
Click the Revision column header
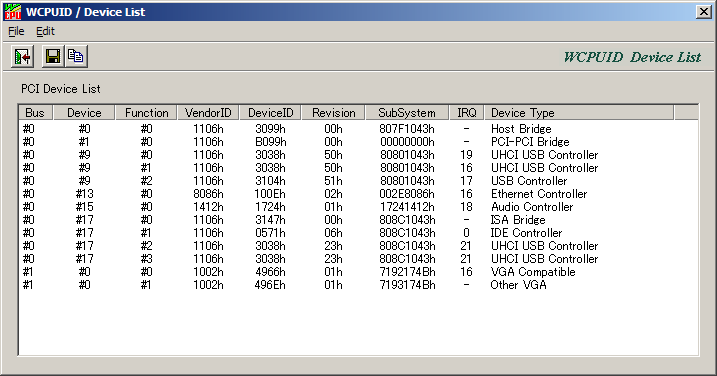click(333, 113)
